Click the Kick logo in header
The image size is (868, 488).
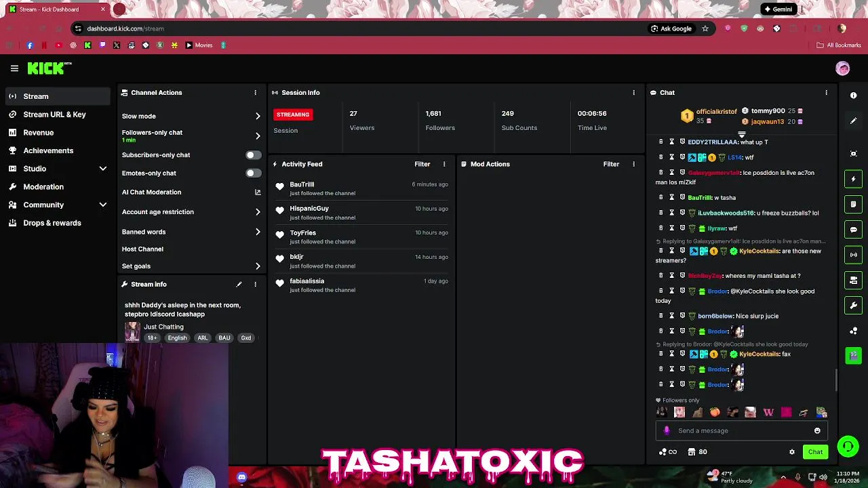(x=50, y=68)
